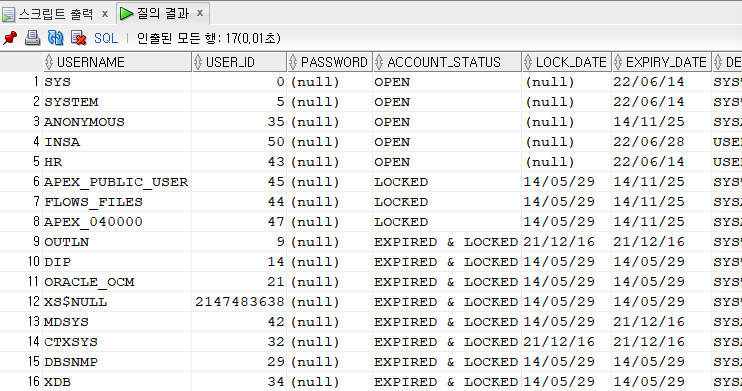Select the MDSYS username cell
This screenshot has height=391, width=742.
click(x=117, y=322)
